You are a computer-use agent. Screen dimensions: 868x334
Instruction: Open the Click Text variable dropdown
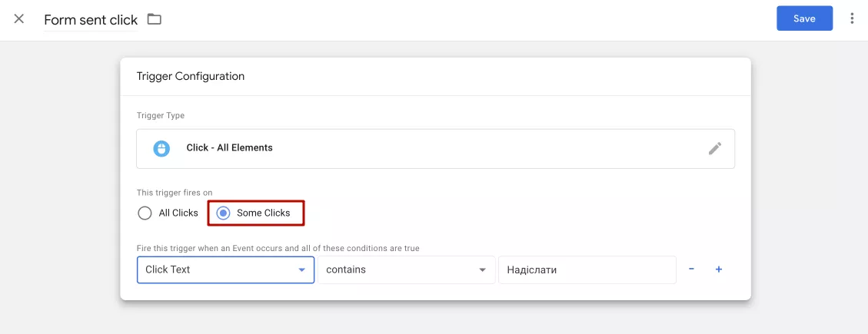pos(225,270)
